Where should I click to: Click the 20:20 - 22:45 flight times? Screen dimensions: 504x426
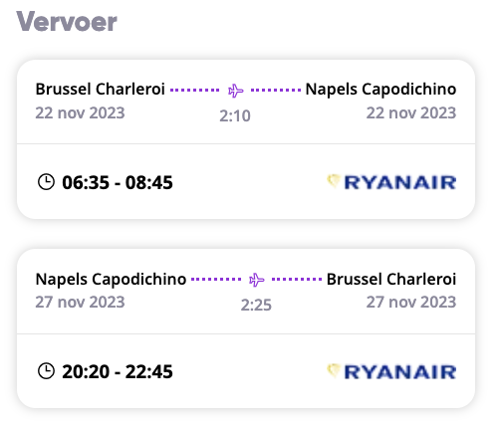pyautogui.click(x=118, y=371)
